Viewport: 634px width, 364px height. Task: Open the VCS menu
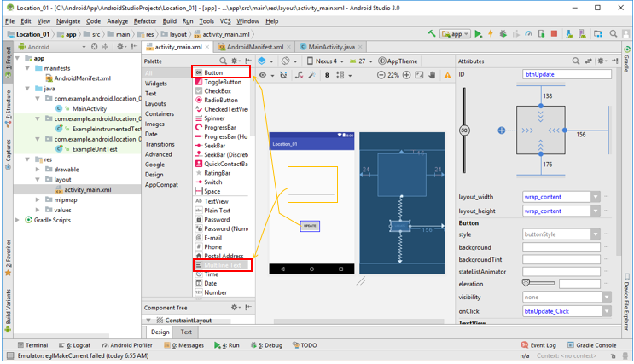(225, 21)
